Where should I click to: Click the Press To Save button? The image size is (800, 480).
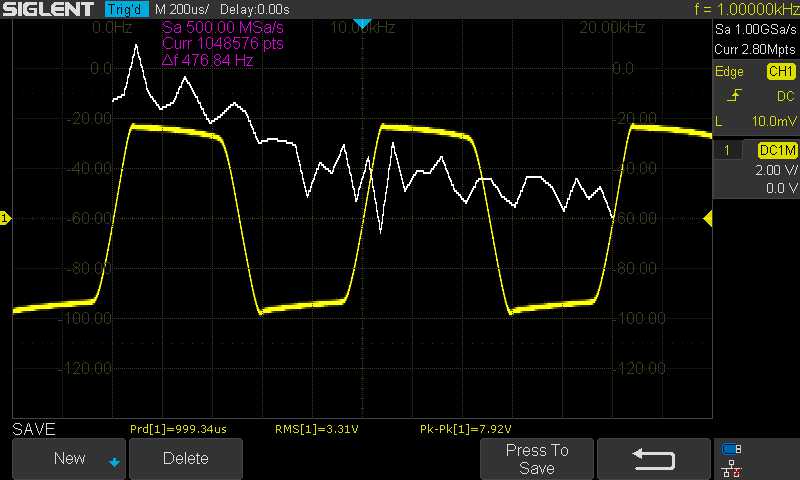(x=537, y=459)
